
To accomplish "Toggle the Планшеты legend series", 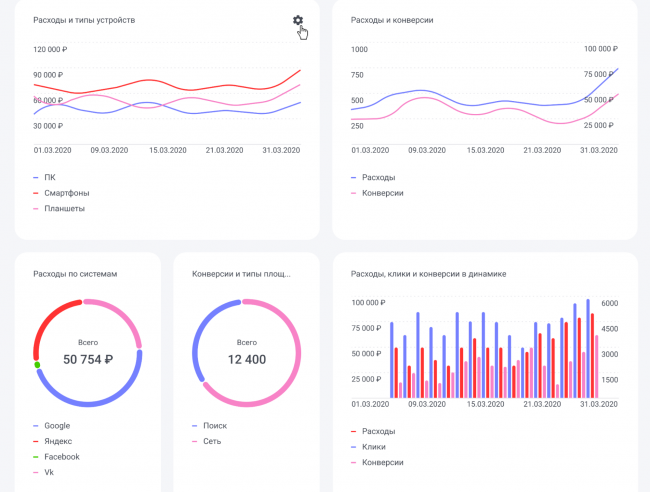I will (58, 209).
